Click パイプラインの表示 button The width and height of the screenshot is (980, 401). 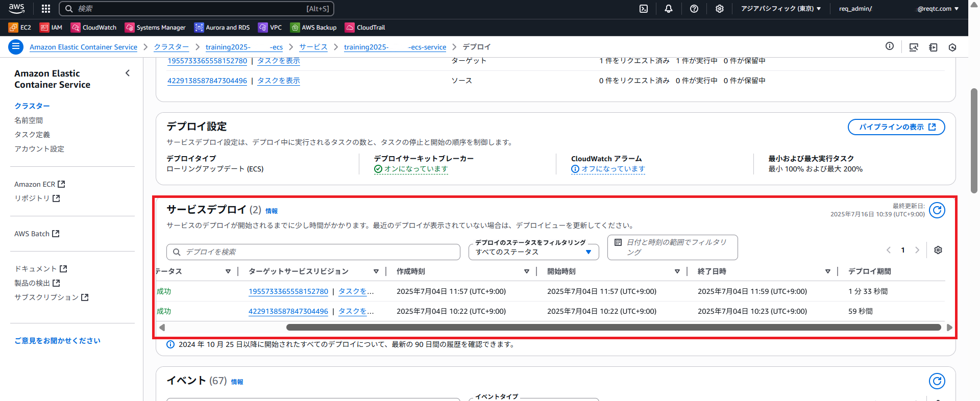pyautogui.click(x=896, y=127)
